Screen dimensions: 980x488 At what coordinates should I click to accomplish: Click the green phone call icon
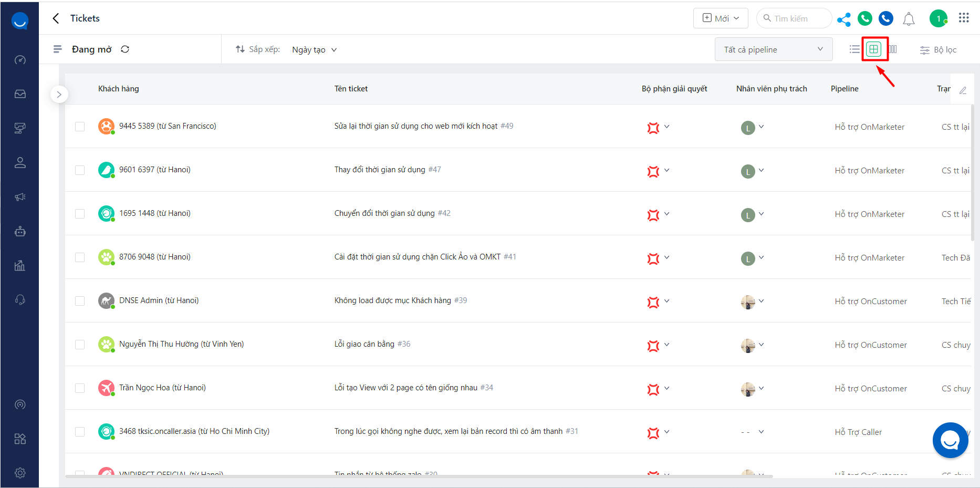pos(865,19)
